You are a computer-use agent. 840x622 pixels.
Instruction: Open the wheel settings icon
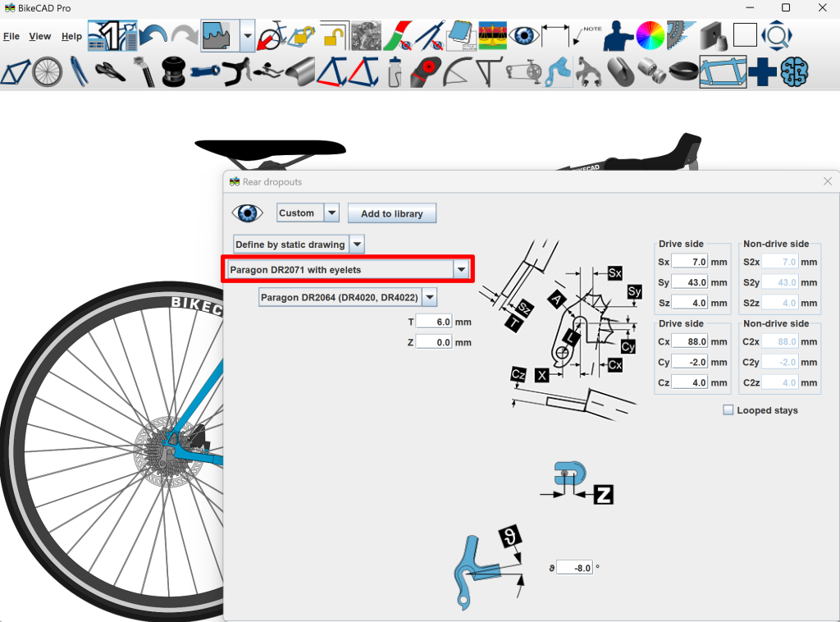point(48,72)
